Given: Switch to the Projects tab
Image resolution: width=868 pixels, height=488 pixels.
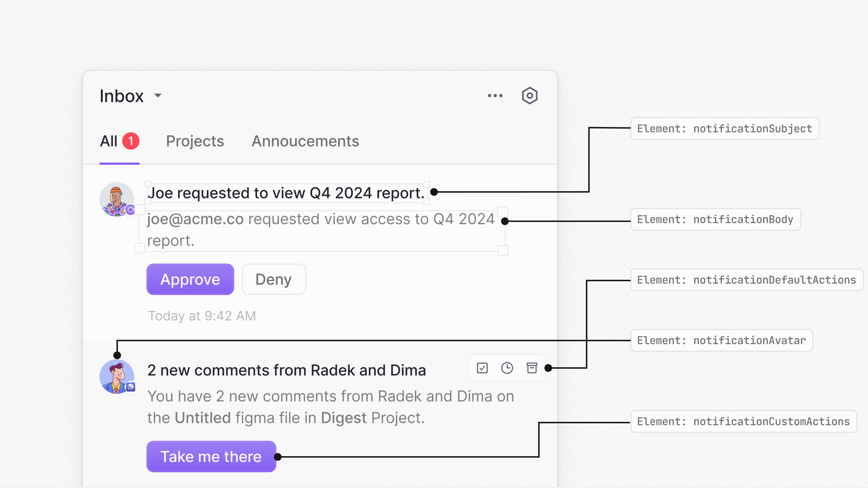Looking at the screenshot, I should 195,141.
